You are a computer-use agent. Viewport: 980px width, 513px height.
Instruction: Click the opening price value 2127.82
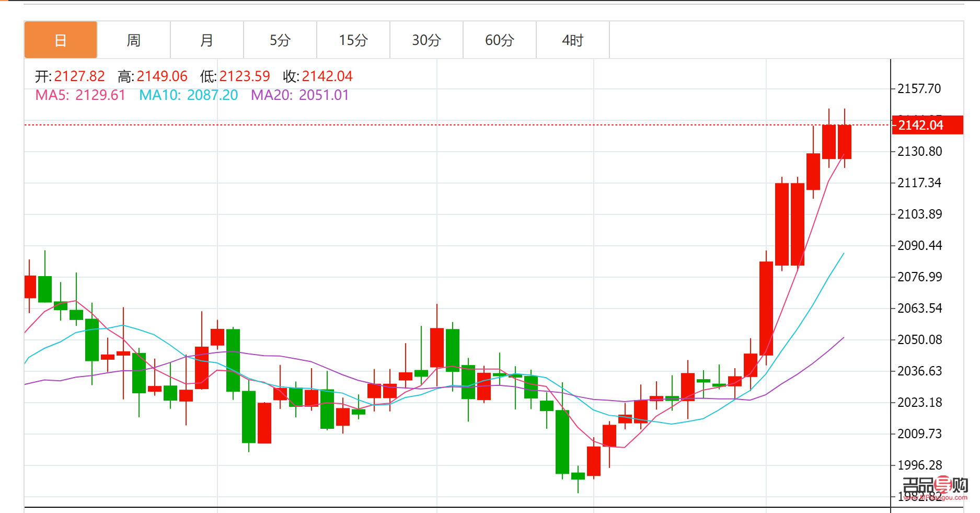point(79,76)
